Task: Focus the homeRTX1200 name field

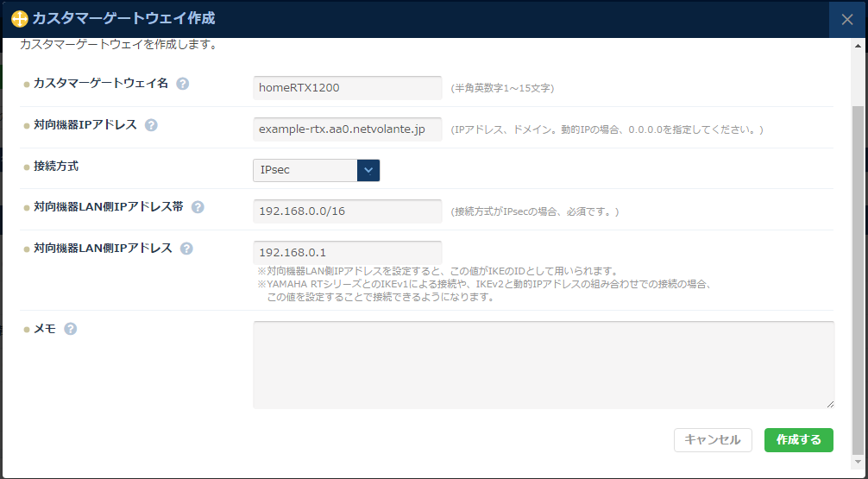Action: pyautogui.click(x=347, y=88)
